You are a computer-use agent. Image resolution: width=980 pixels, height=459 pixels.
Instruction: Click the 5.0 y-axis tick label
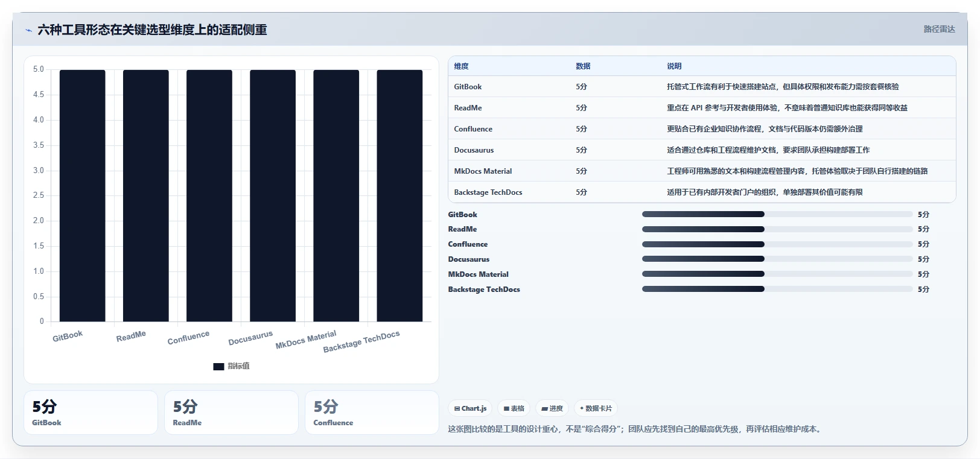pos(39,69)
